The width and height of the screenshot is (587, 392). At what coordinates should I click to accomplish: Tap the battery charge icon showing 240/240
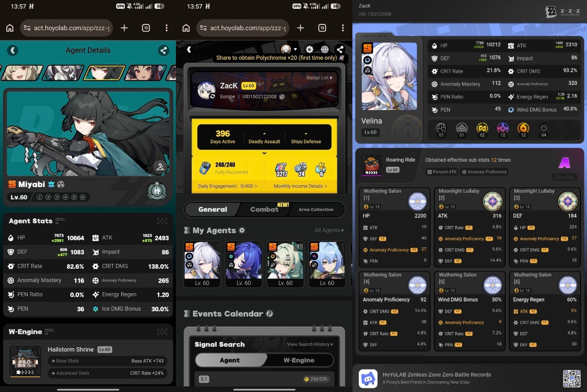pos(205,168)
